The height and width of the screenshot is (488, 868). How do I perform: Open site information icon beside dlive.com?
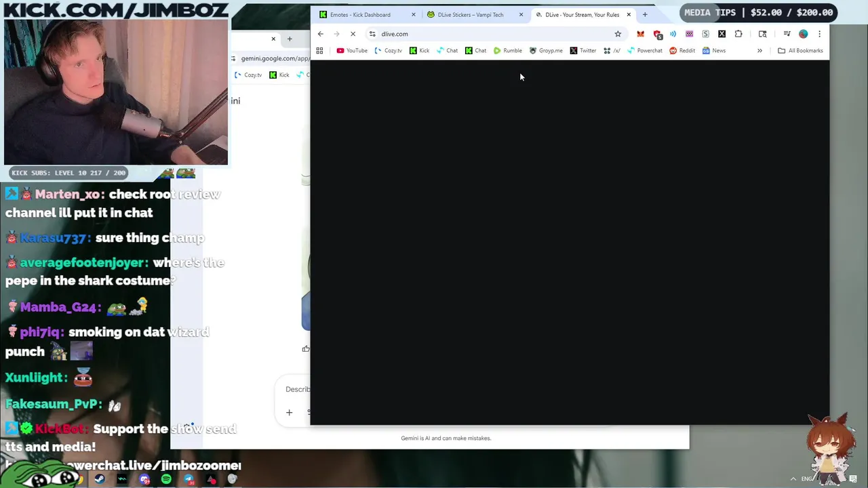coord(372,34)
